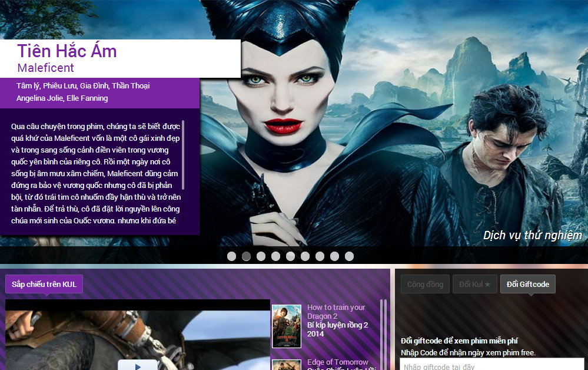The image size is (588, 370).
Task: Jump to the third carousel slide dot
Action: point(261,256)
